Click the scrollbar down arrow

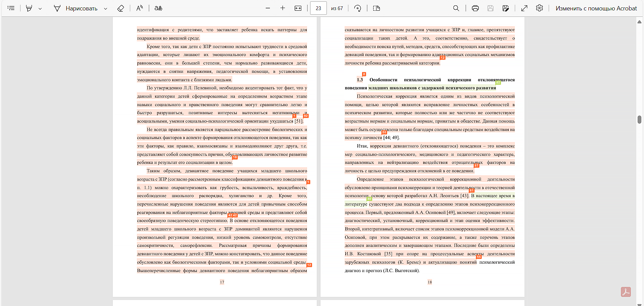click(639, 304)
